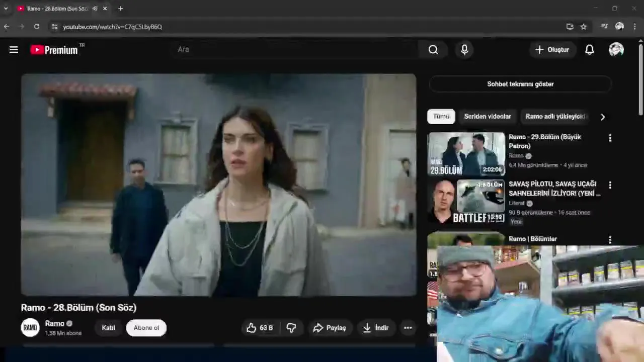Go back in browser history
This screenshot has height=362, width=644.
tap(7, 27)
